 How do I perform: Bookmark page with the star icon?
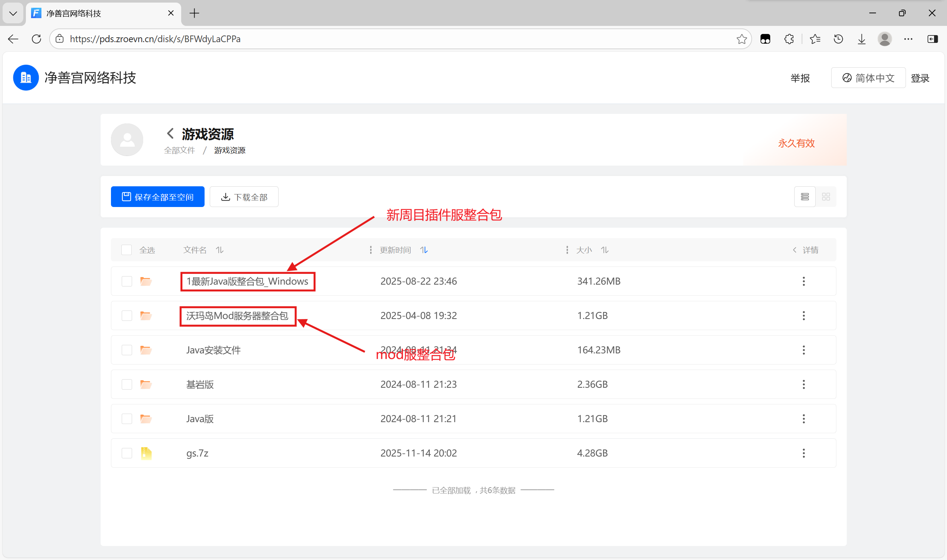742,39
